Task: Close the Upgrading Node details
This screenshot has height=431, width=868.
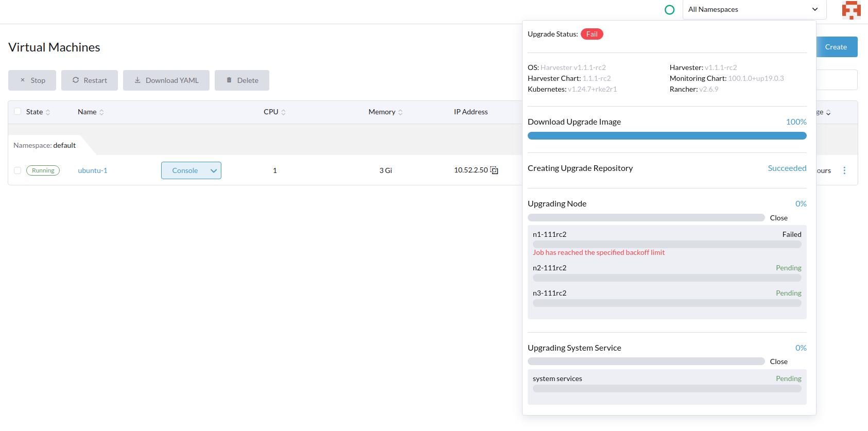Action: click(x=778, y=218)
